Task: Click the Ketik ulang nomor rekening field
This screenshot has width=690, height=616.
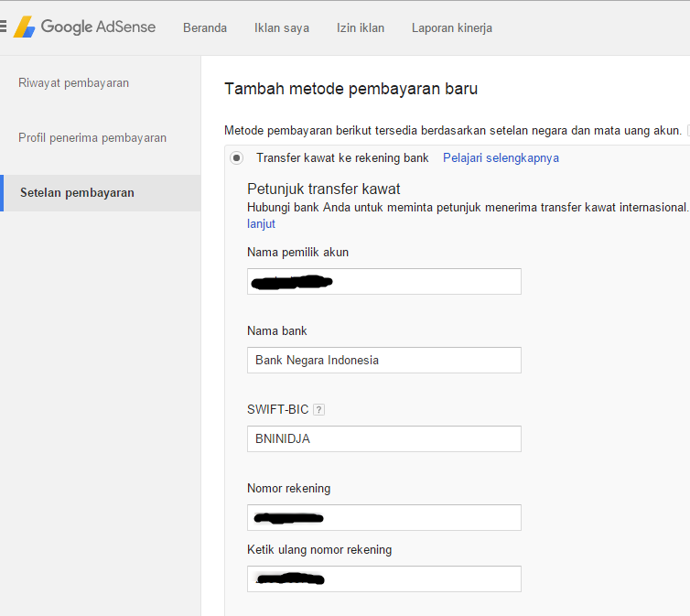Action: [x=384, y=578]
